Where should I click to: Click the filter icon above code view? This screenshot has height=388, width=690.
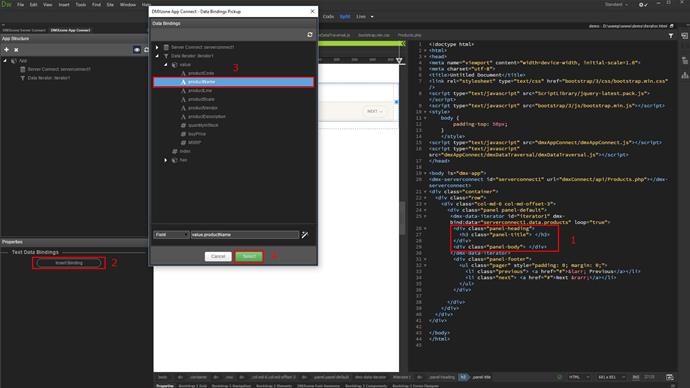point(671,36)
